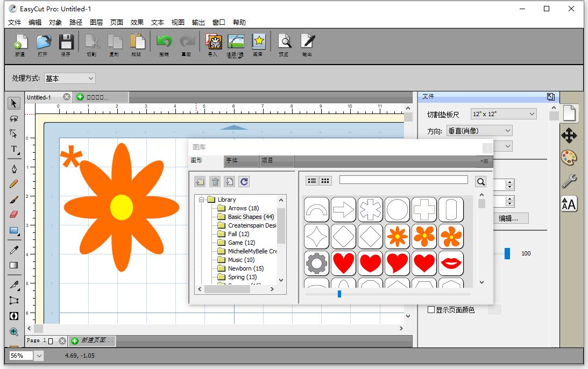Screen dimensions: 588x369
Task: Open the 效果 menu
Action: [x=137, y=22]
